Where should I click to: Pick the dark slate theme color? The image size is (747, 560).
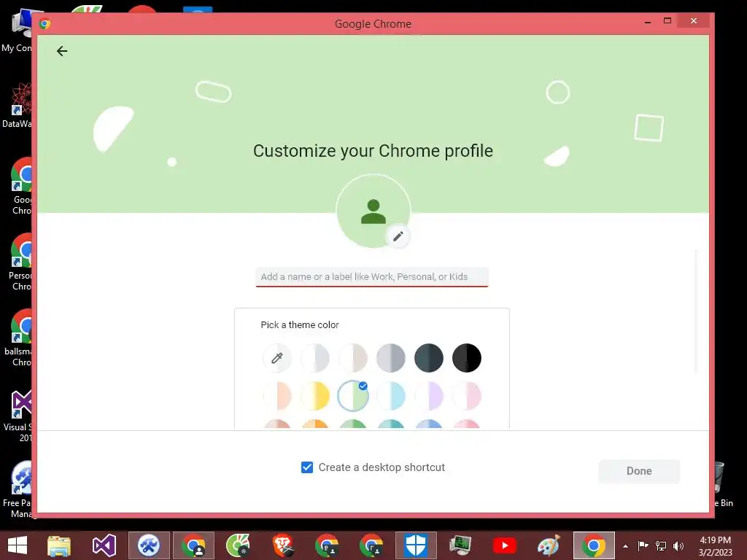(x=429, y=358)
